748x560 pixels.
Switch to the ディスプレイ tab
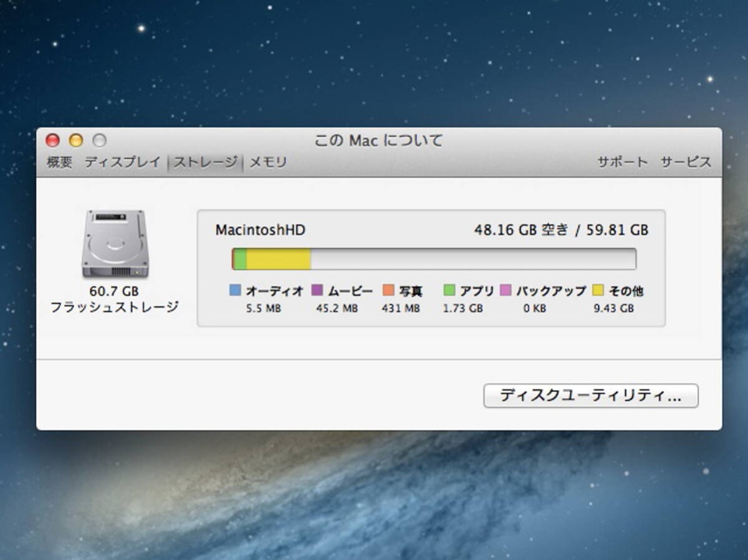[123, 163]
